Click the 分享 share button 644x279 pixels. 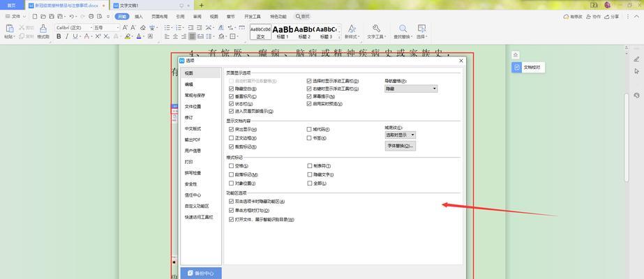tap(611, 17)
